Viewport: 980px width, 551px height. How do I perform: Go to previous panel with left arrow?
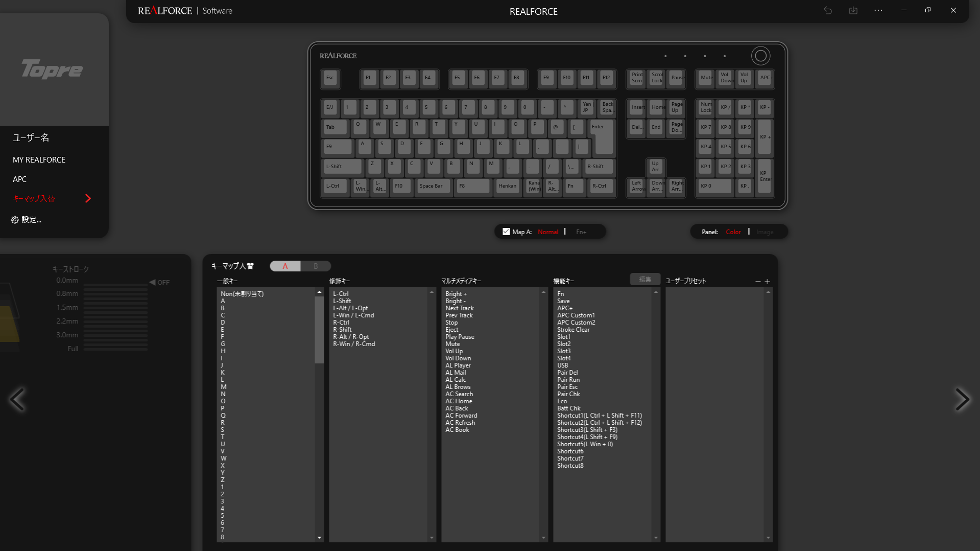click(17, 399)
